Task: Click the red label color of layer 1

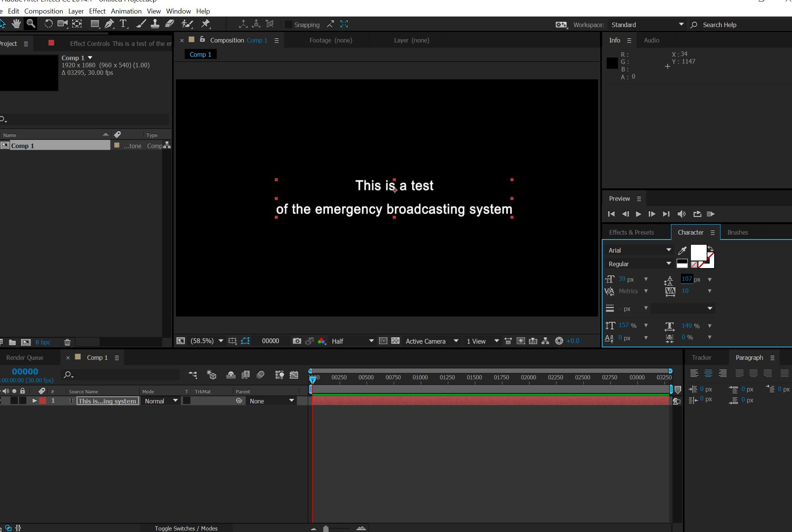Action: 43,401
